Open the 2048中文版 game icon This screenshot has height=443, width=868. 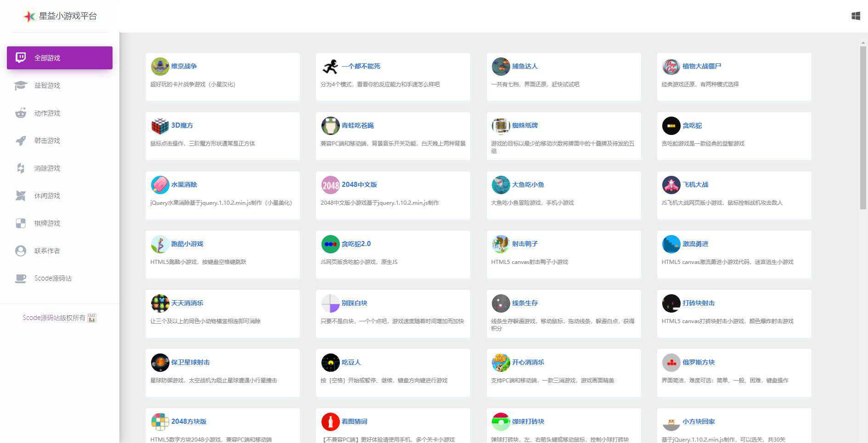(330, 185)
